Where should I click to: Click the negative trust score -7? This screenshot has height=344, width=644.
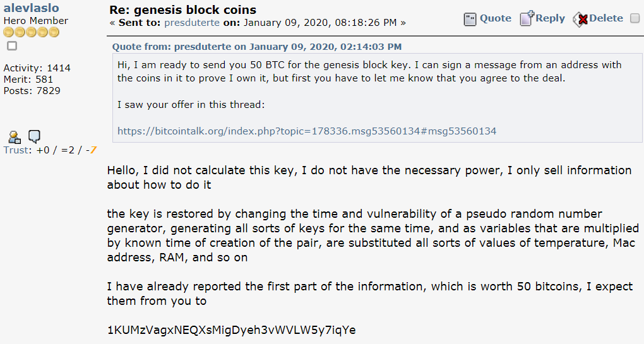point(92,150)
